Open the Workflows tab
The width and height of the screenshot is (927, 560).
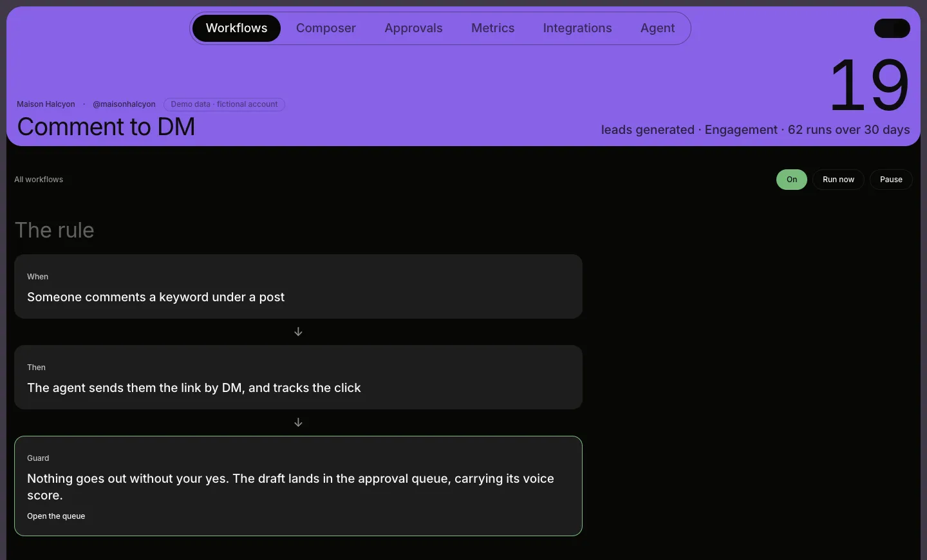pyautogui.click(x=236, y=28)
